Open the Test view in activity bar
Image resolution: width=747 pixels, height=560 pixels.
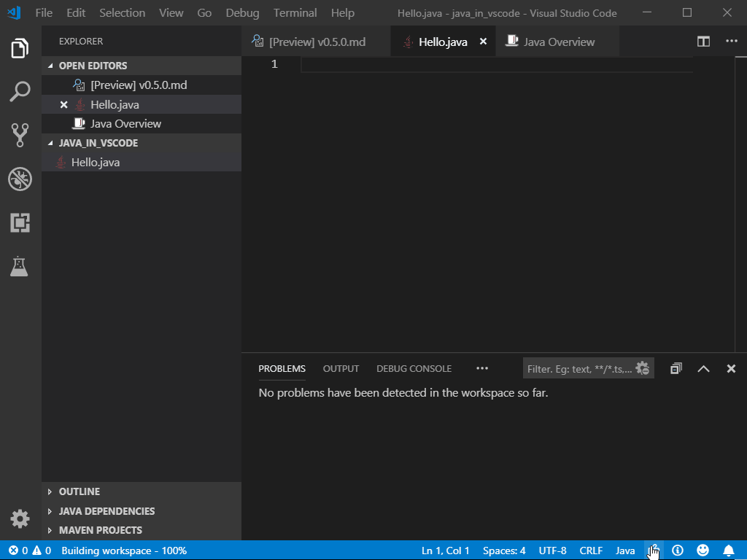coord(20,265)
